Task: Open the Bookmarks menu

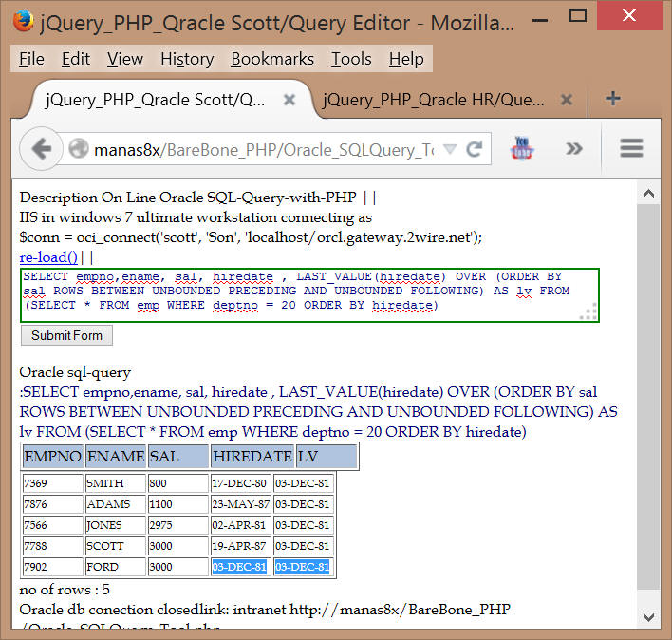Action: (x=272, y=59)
